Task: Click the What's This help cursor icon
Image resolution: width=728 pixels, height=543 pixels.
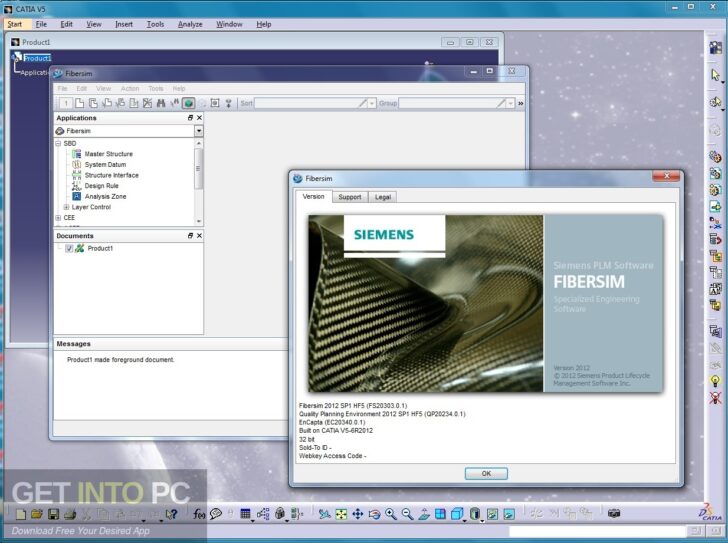Action: point(171,514)
